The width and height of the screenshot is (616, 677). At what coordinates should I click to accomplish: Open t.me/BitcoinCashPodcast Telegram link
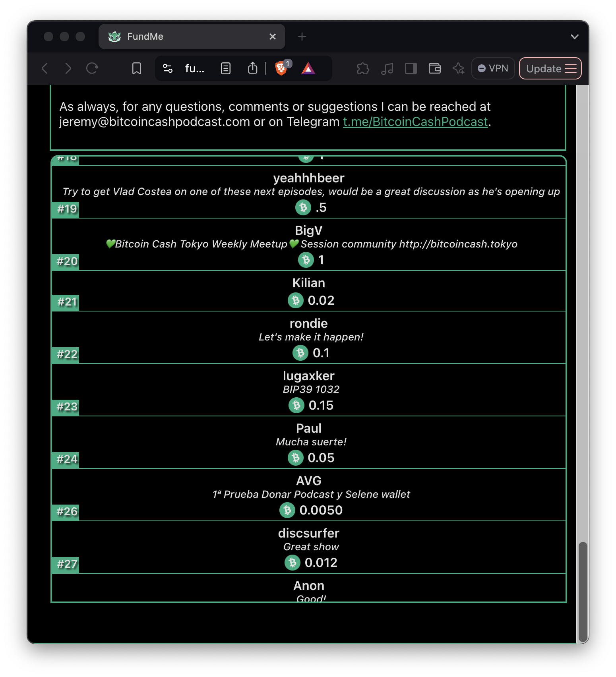415,122
